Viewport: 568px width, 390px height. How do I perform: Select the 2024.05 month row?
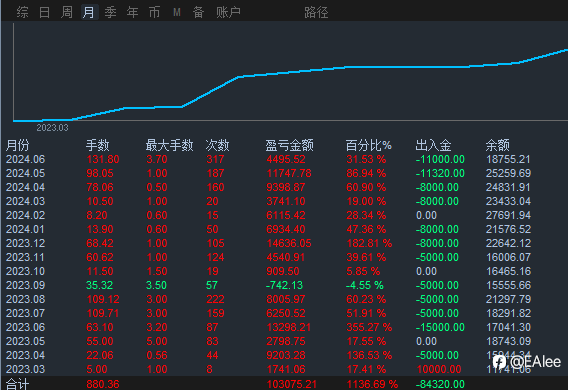pyautogui.click(x=268, y=173)
